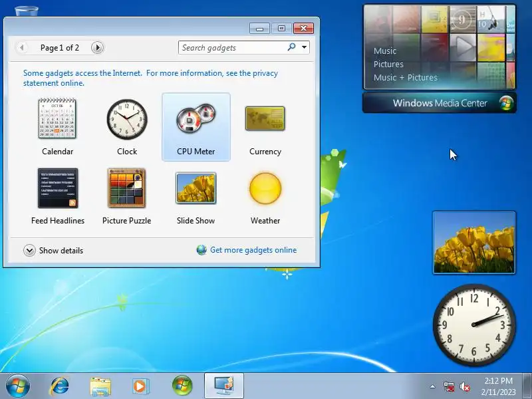Screen dimensions: 532x399
Task: Minimize the gadget gallery window
Action: coord(259,28)
